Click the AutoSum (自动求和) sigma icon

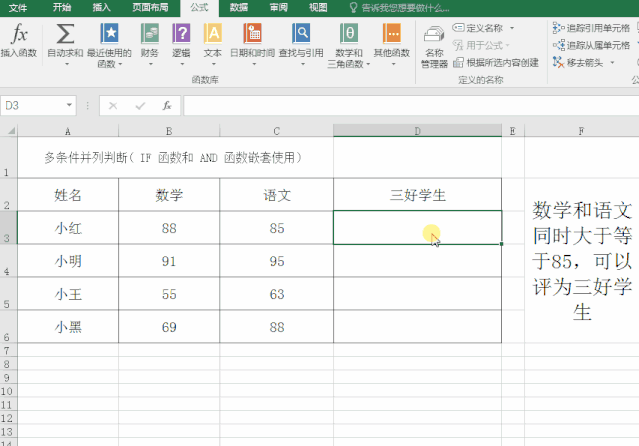[65, 33]
